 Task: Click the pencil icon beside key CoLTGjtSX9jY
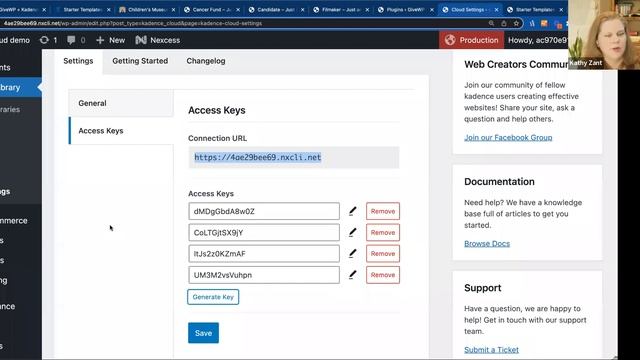click(353, 232)
